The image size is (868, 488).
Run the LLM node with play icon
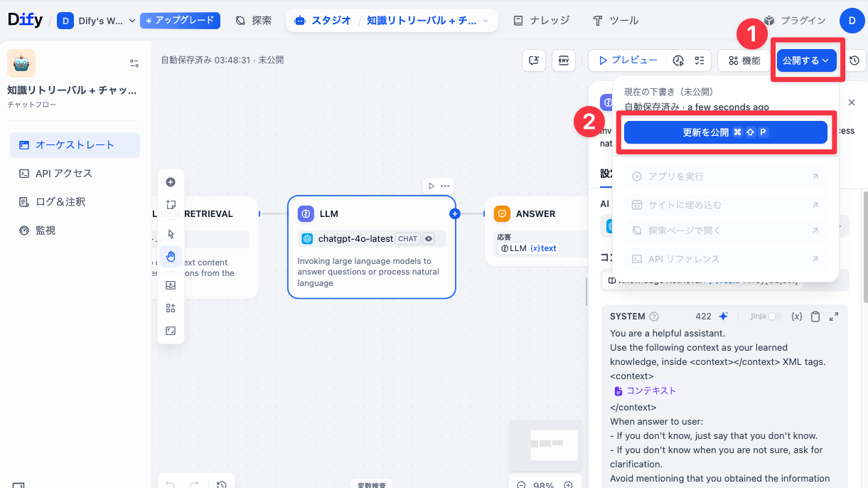[431, 186]
